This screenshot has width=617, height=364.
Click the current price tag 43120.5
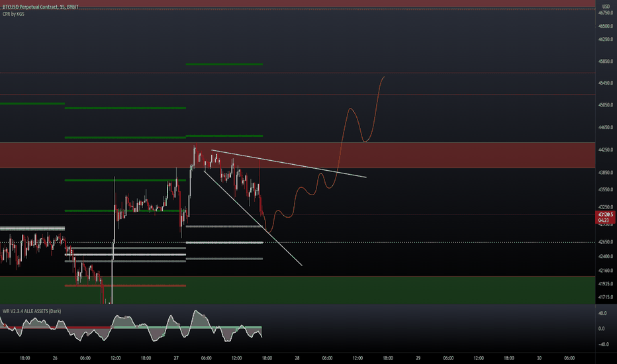pos(606,217)
